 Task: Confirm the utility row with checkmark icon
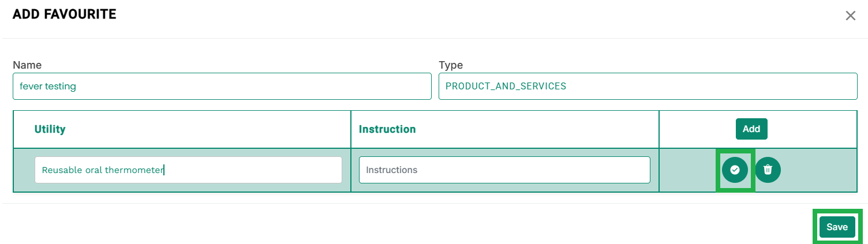pos(735,170)
